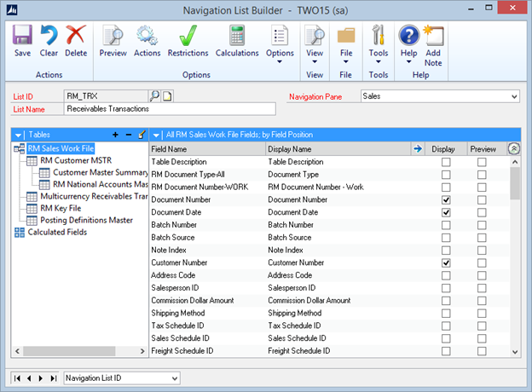The height and width of the screenshot is (392, 532).
Task: Click the List ID note page icon
Action: pyautogui.click(x=167, y=96)
